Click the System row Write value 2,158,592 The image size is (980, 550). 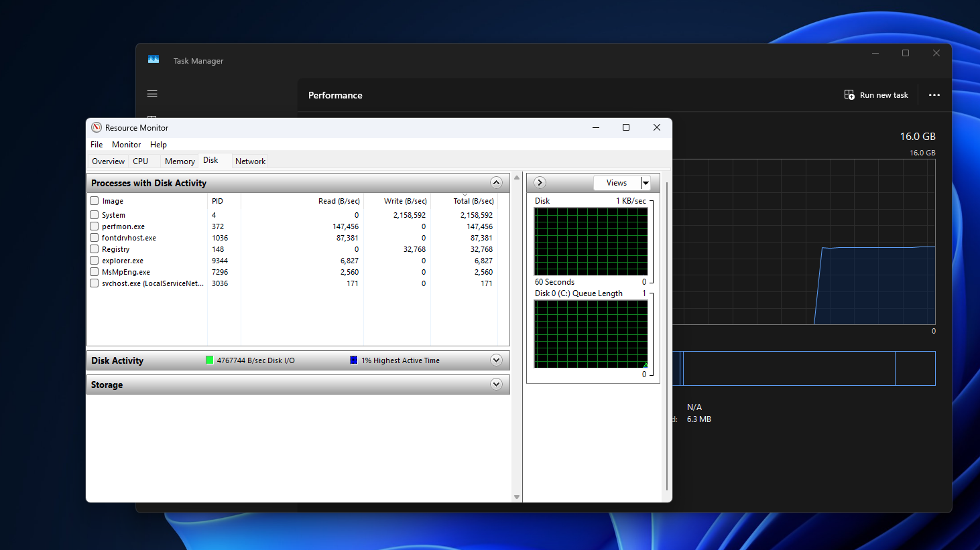[410, 215]
